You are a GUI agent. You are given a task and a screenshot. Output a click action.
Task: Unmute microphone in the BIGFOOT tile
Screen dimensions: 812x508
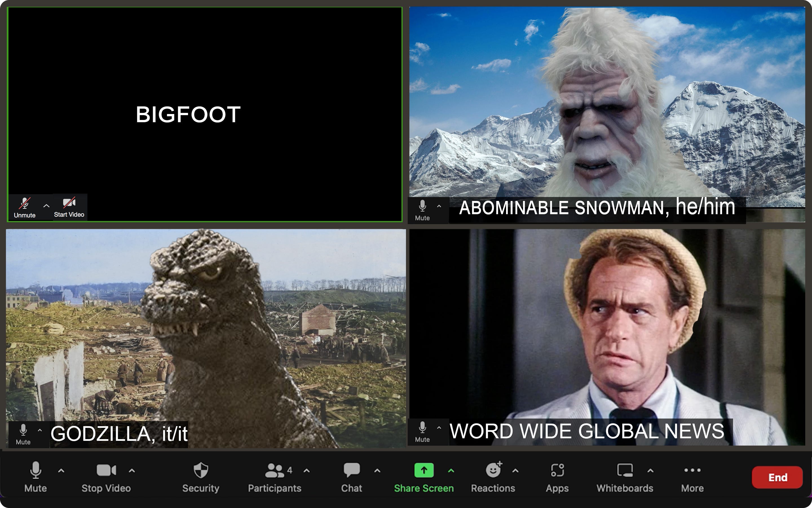25,207
